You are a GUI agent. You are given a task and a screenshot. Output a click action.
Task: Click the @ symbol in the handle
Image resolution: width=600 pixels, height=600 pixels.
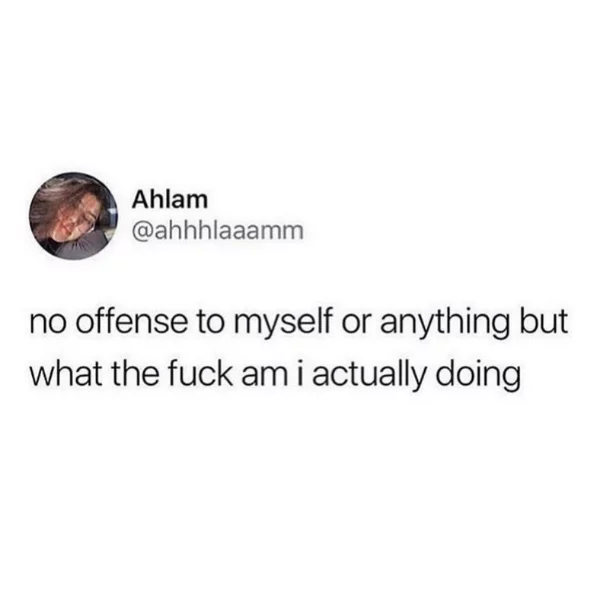pyautogui.click(x=142, y=232)
